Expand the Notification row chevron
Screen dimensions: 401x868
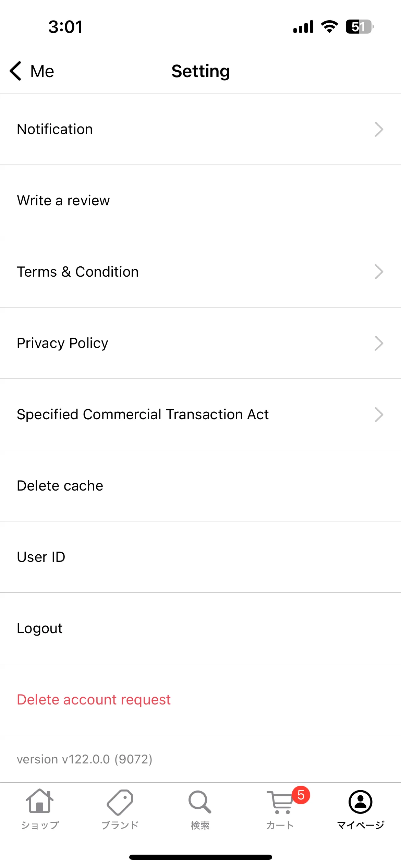pyautogui.click(x=379, y=129)
